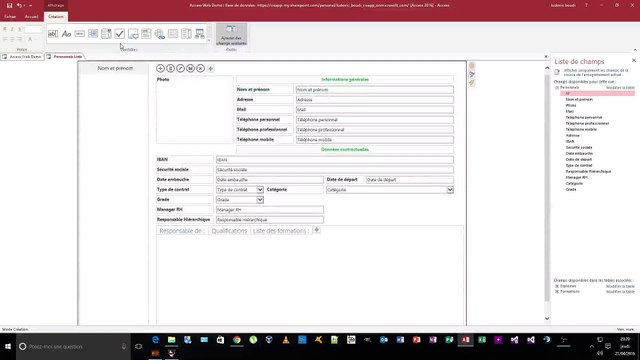
Task: Click the Delete action bar button
Action: (x=171, y=69)
